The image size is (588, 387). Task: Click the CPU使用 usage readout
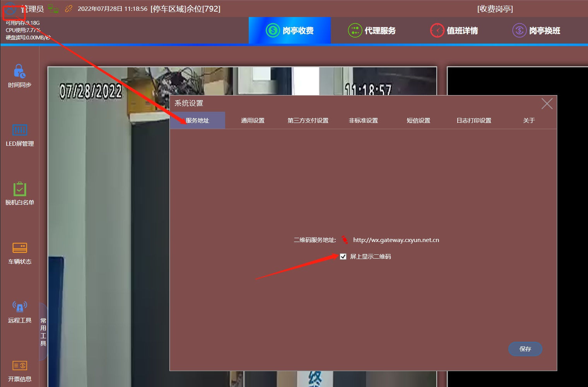[x=23, y=30]
